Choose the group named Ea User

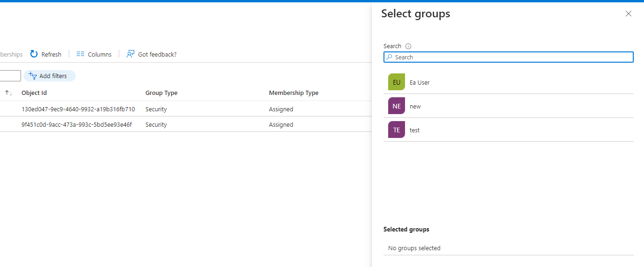[x=420, y=83]
